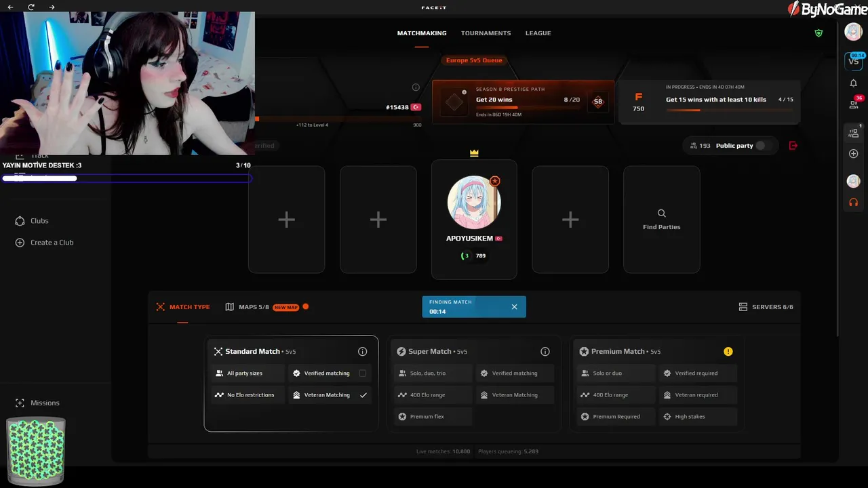This screenshot has height=488, width=868.
Task: Open the profile avatar at top right
Action: tap(853, 31)
